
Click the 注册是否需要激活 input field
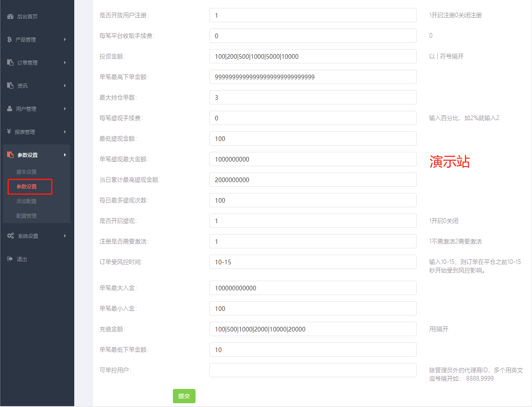click(x=313, y=241)
